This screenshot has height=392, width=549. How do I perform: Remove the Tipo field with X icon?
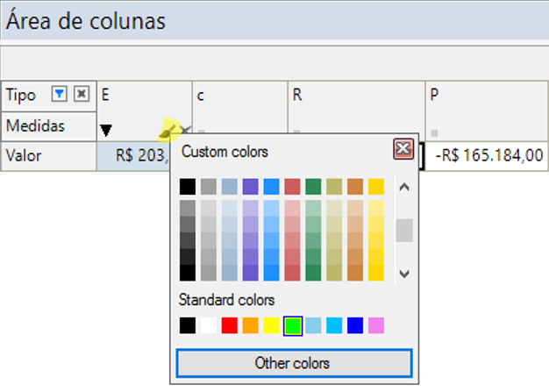tap(81, 93)
